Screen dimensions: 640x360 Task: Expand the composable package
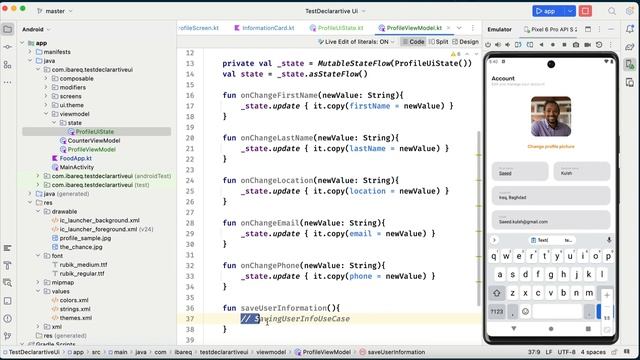(x=46, y=78)
